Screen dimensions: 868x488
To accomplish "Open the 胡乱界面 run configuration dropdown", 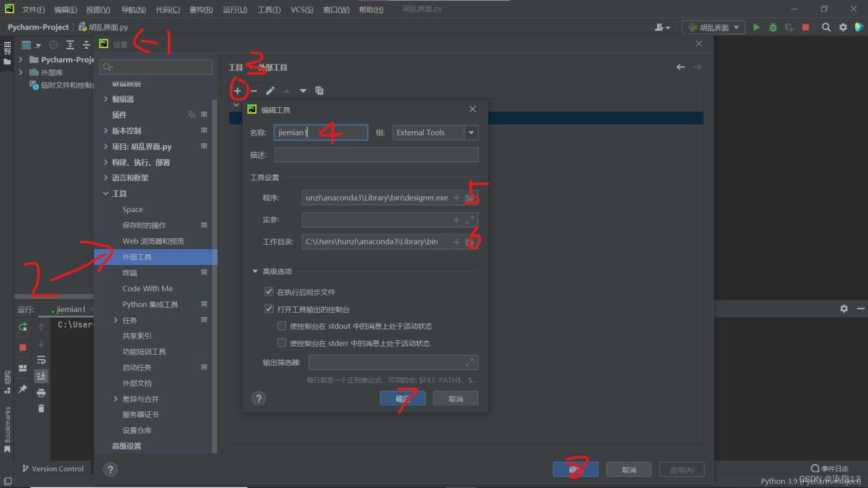I will (713, 28).
